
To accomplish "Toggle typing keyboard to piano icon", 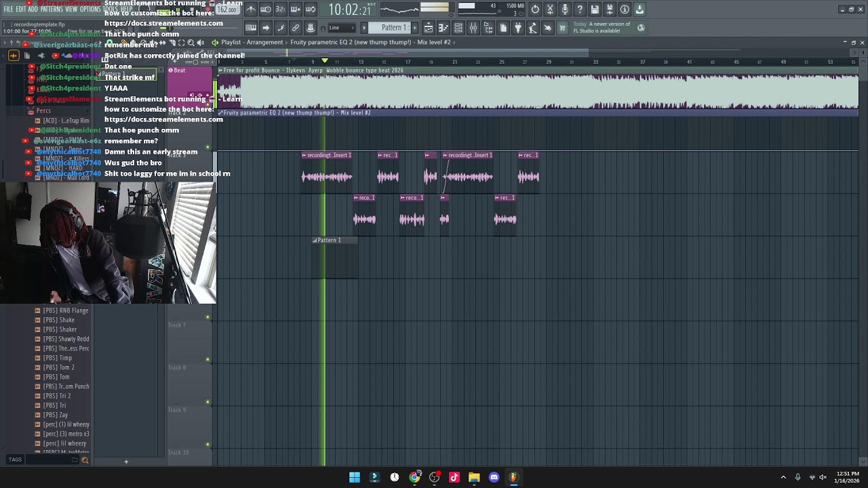I will (250, 28).
